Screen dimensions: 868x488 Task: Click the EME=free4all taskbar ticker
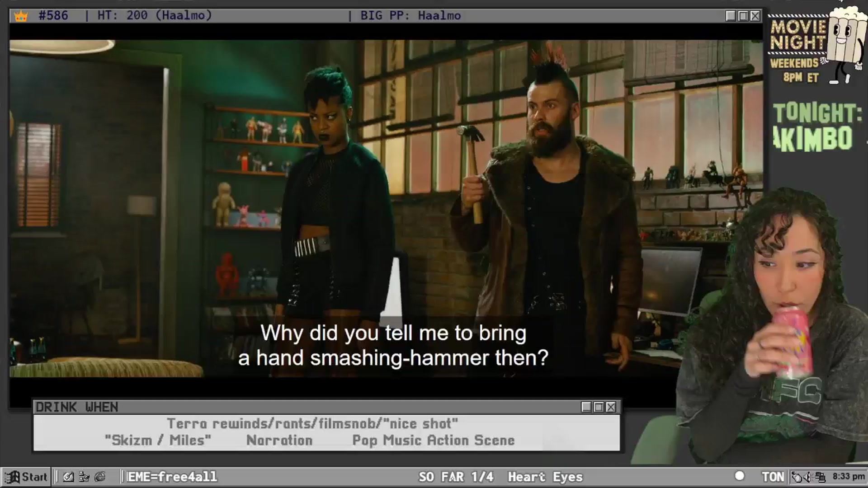click(172, 477)
